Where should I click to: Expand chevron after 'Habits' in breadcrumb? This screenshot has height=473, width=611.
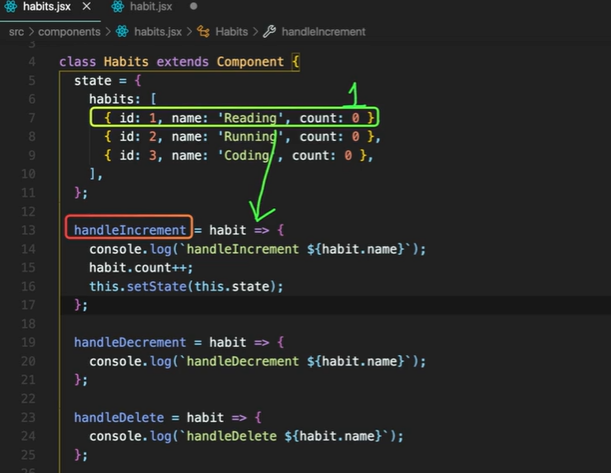256,32
